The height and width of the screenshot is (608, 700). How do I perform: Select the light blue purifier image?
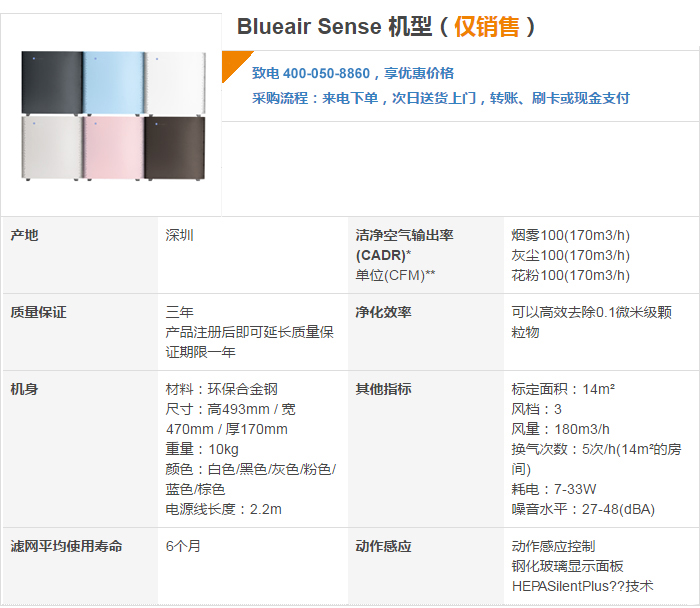(x=113, y=83)
